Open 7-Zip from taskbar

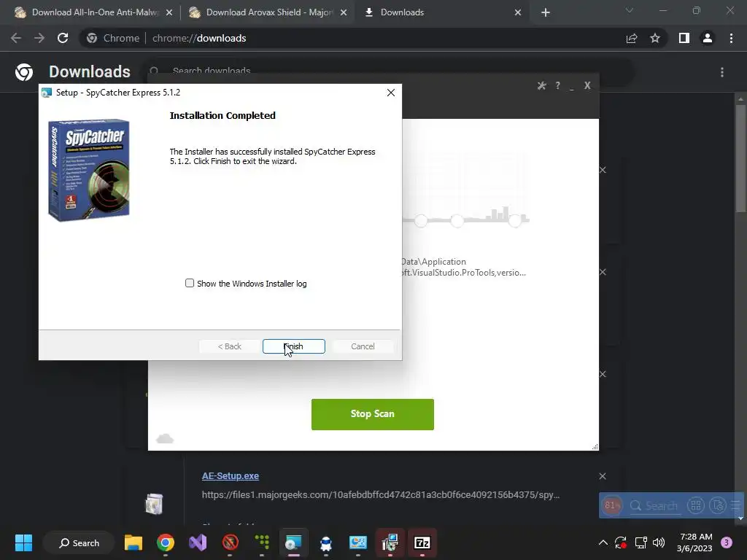click(422, 542)
